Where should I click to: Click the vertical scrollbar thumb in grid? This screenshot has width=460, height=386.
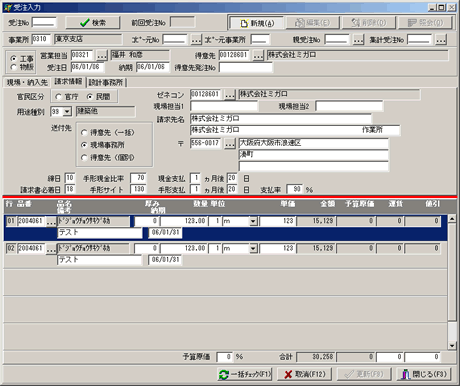452,272
